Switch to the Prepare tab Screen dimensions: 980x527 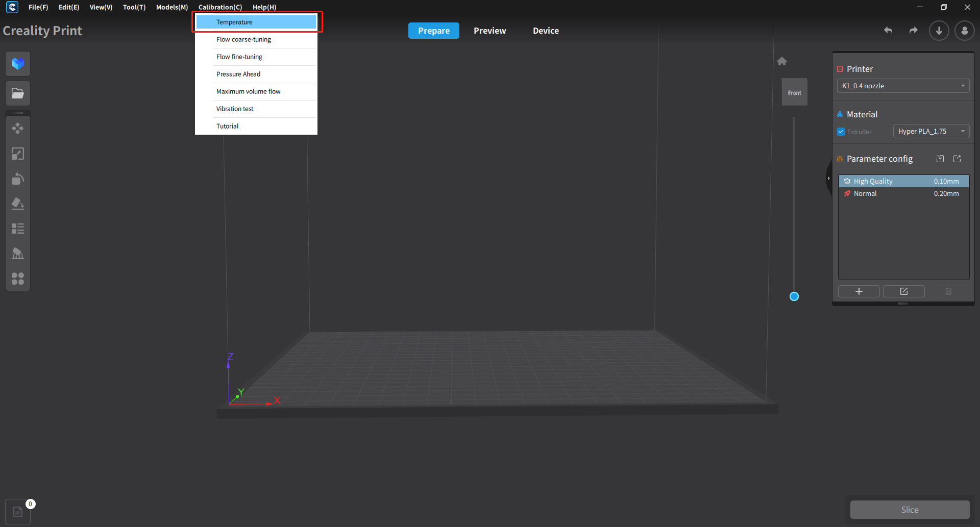pyautogui.click(x=434, y=31)
